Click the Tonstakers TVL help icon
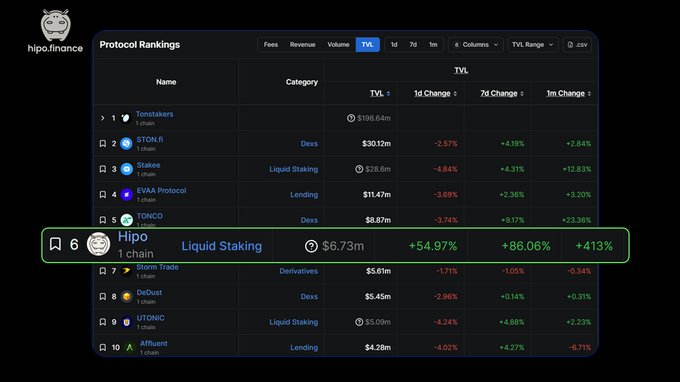This screenshot has width=680, height=382. click(351, 118)
